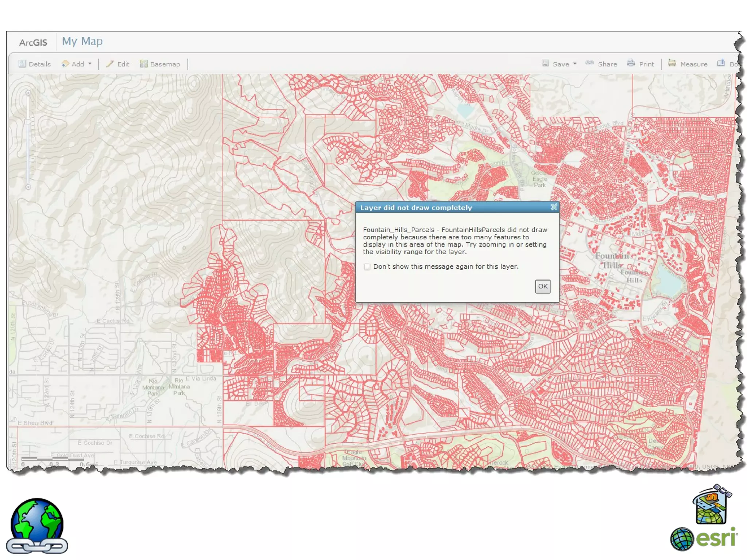Click the Share link icon
The width and height of the screenshot is (747, 560).
pyautogui.click(x=589, y=63)
